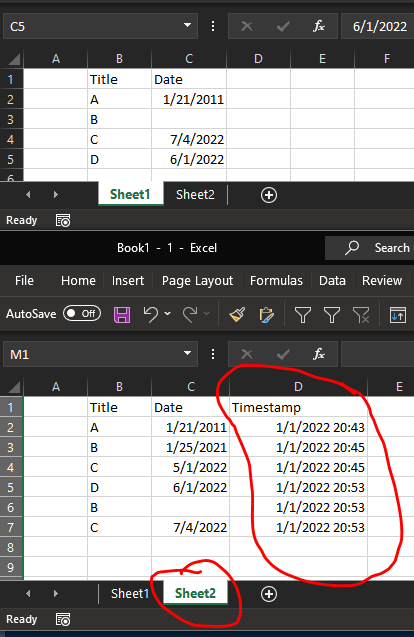Click the New sheet plus icon in lower window

click(x=269, y=594)
